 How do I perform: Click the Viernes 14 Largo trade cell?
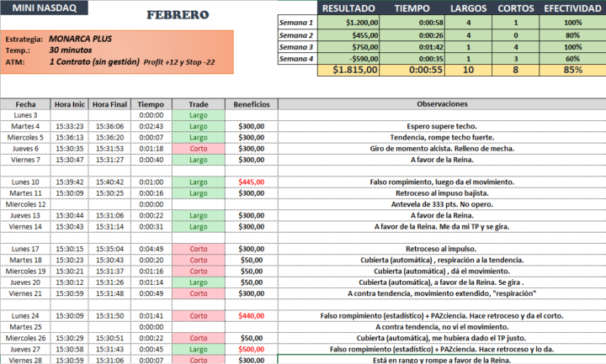(x=199, y=227)
